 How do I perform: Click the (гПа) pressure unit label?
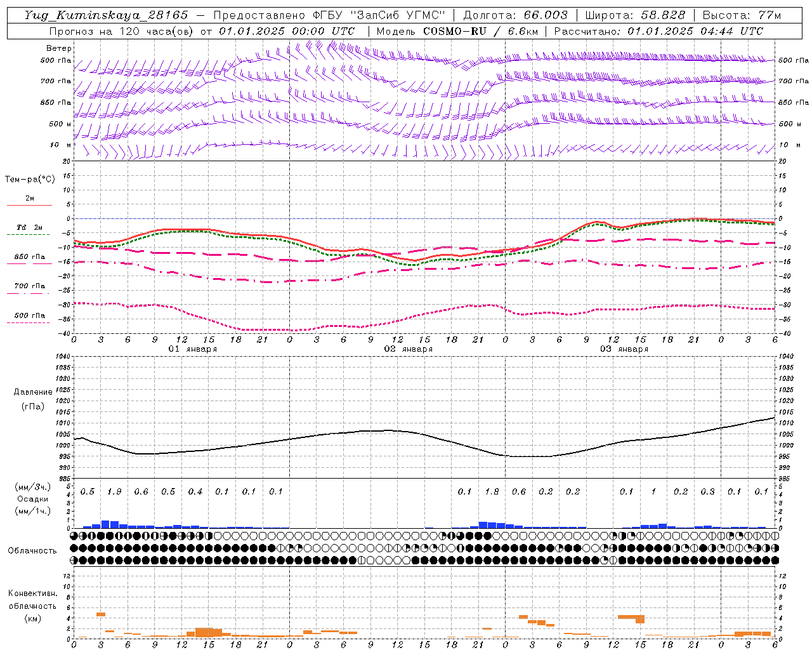pos(33,407)
